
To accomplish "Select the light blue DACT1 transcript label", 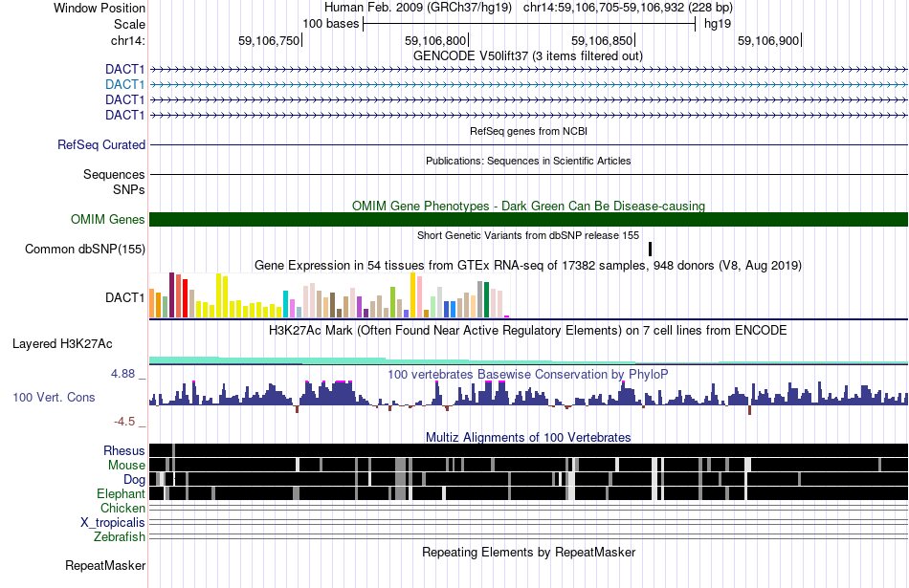I will pyautogui.click(x=124, y=84).
